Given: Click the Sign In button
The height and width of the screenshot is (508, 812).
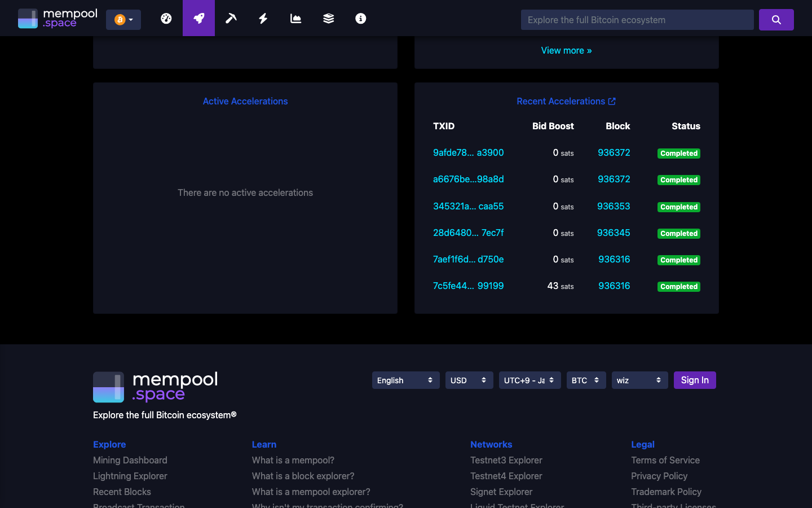Looking at the screenshot, I should 695,380.
